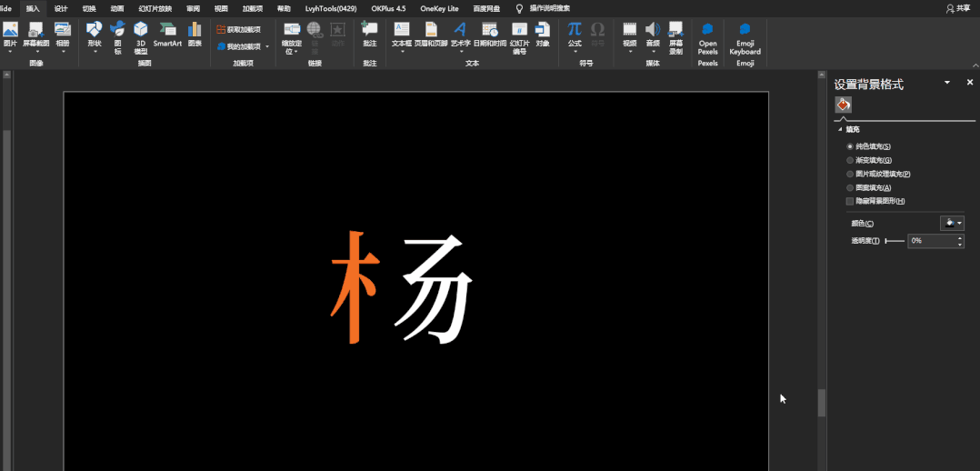Start screen recording (屏幕录制)

click(x=675, y=37)
